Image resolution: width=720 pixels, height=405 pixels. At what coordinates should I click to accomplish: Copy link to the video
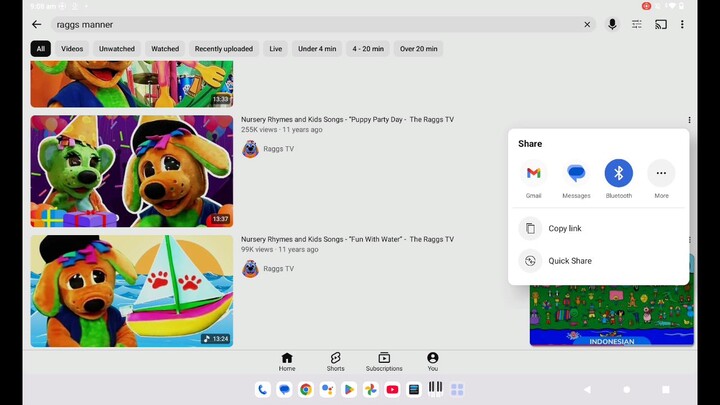click(x=564, y=228)
